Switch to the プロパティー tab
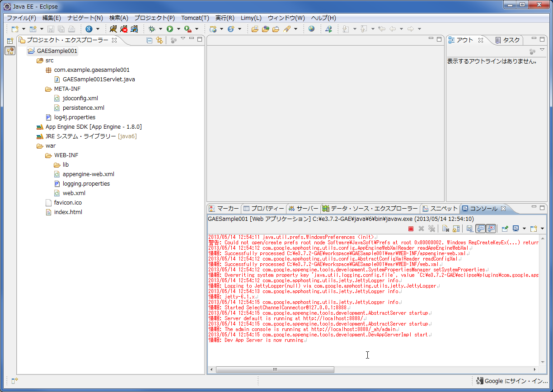 coord(263,208)
